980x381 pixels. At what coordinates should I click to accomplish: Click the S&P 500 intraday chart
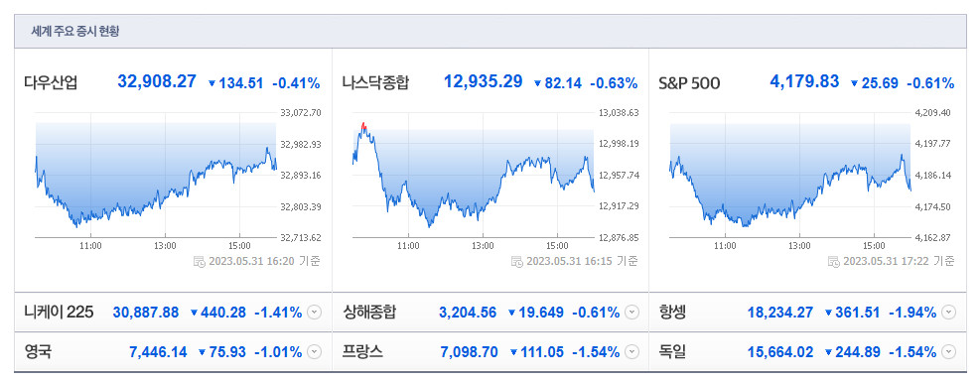point(790,175)
